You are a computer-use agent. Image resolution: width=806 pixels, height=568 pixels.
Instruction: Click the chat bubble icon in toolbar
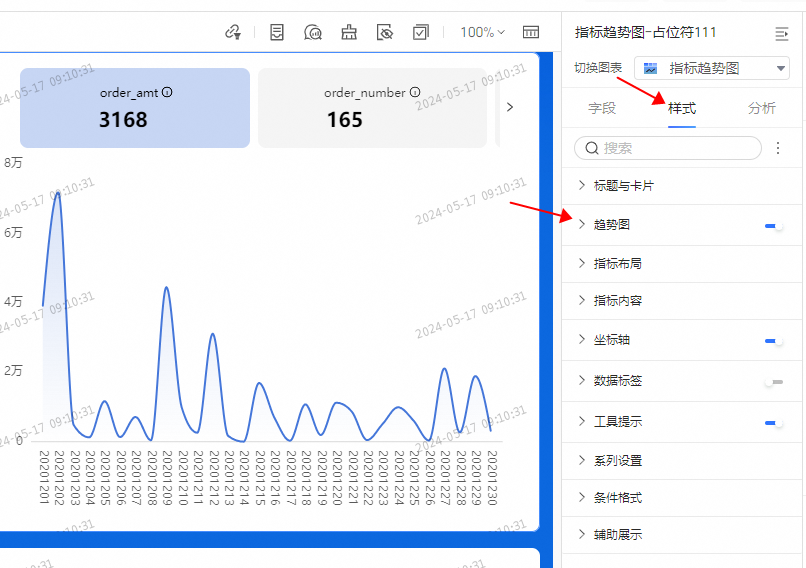tap(313, 33)
